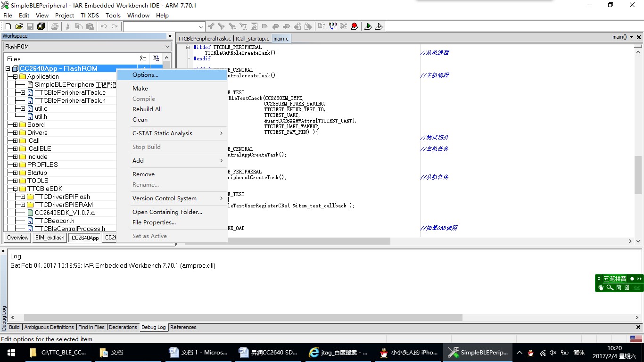Collapse the CC2640App project node
The image size is (644, 362).
8,69
